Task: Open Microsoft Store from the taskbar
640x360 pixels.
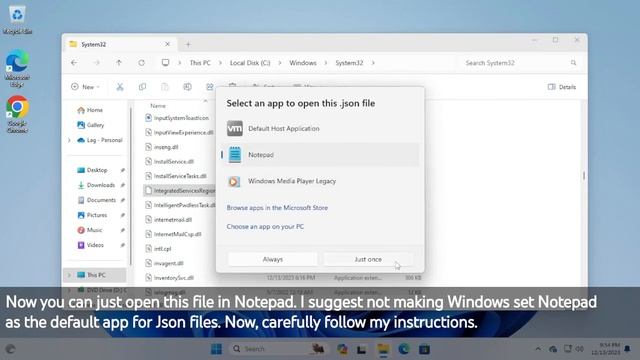Action: point(424,349)
